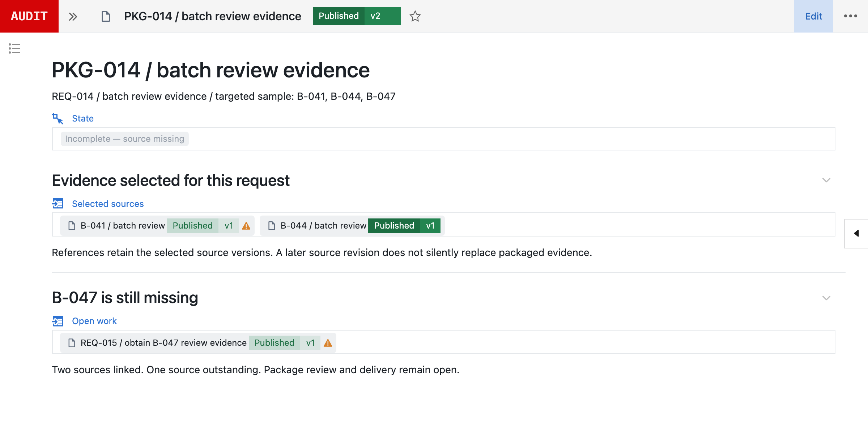Image resolution: width=868 pixels, height=434 pixels.
Task: Open the Selected sources property label
Action: point(108,204)
